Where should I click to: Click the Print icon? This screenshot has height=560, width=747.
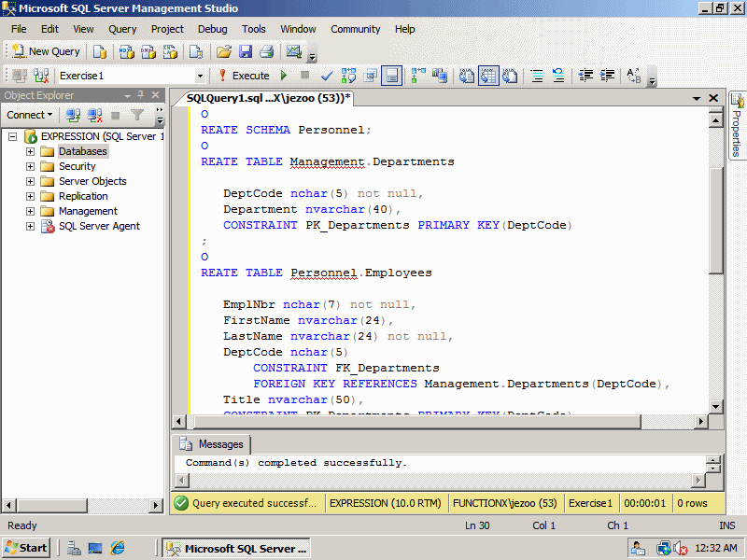267,51
